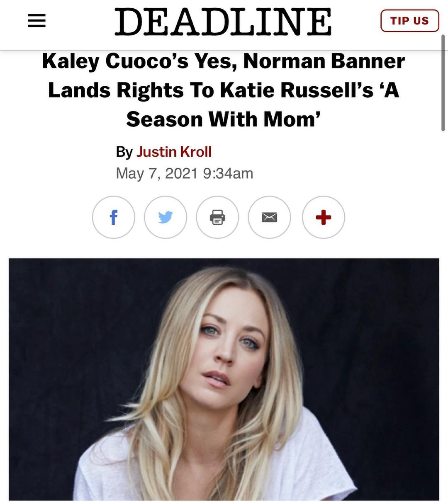This screenshot has height=502, width=448.
Task: Open the featured article photo
Action: click(x=224, y=379)
